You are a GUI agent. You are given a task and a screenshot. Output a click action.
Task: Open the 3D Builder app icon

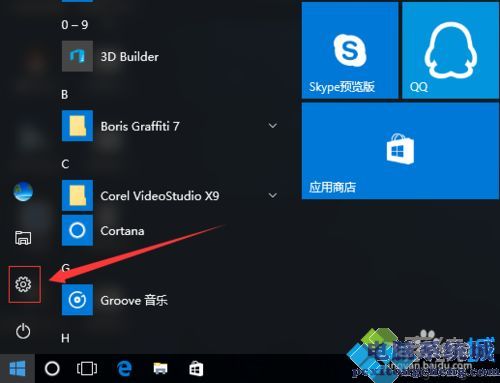(x=77, y=56)
